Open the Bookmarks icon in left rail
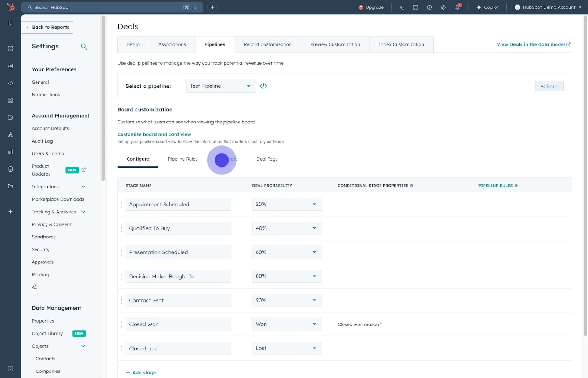 (11, 23)
